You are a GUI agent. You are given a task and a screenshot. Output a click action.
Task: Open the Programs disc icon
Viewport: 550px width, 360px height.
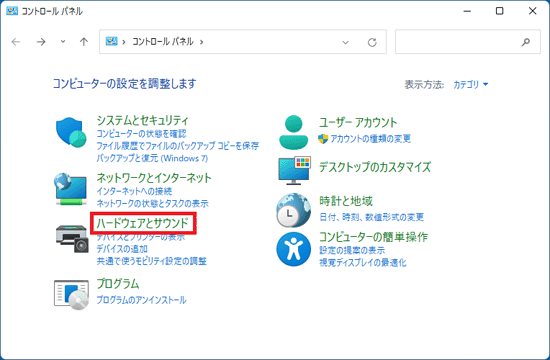[x=71, y=295]
